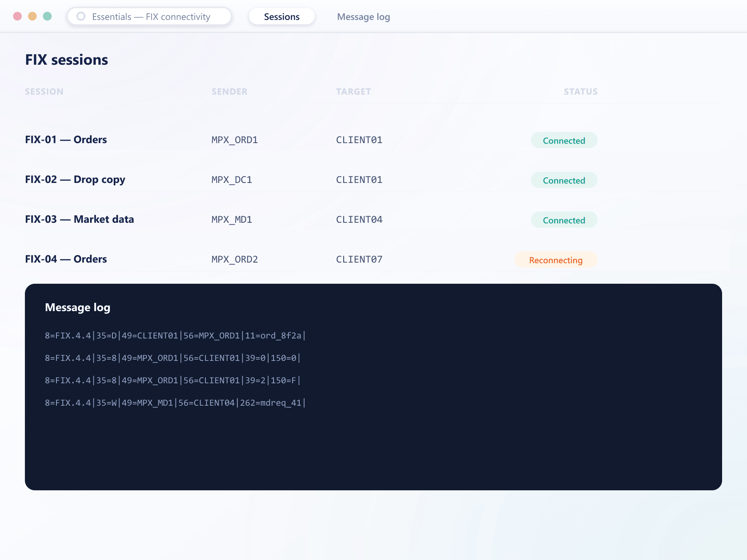Click the Reconnecting badge for FIX-04
747x560 pixels.
tap(556, 260)
